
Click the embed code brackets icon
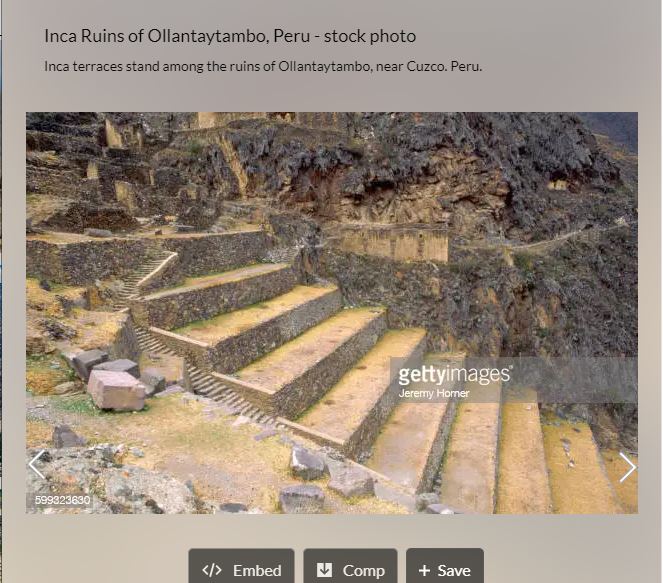[x=211, y=570]
